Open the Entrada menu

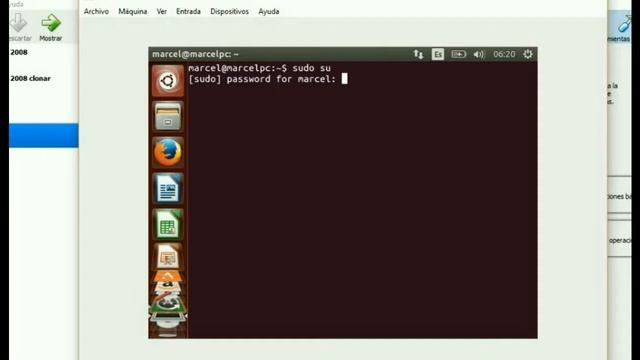(x=188, y=11)
